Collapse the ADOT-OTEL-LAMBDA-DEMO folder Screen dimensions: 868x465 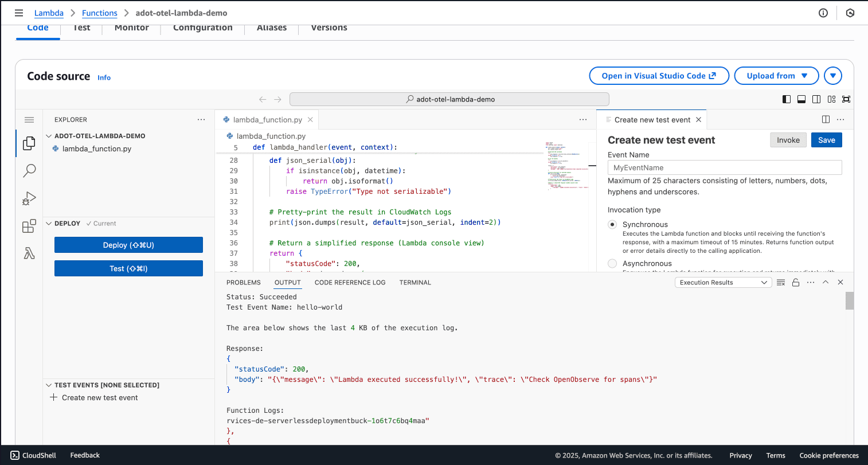(x=49, y=136)
